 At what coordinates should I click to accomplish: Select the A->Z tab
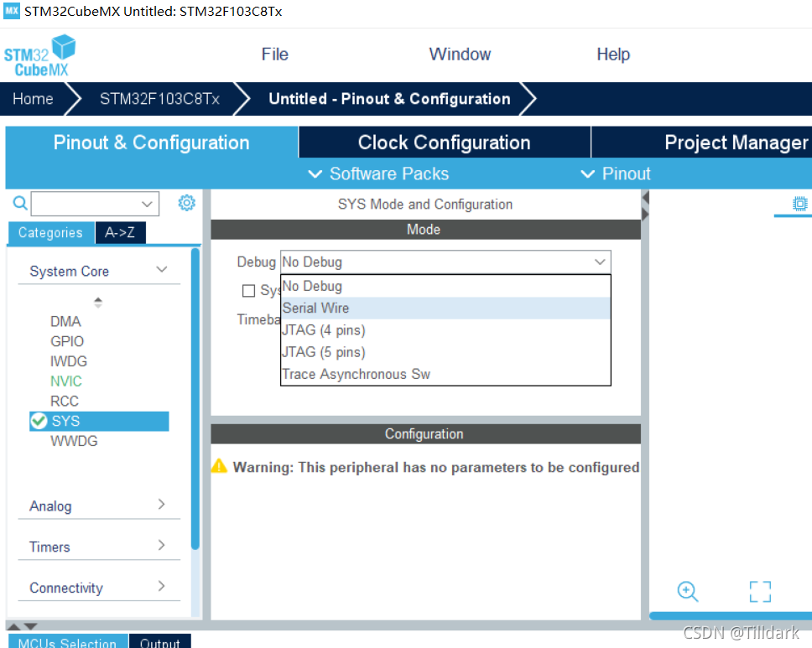pos(120,233)
